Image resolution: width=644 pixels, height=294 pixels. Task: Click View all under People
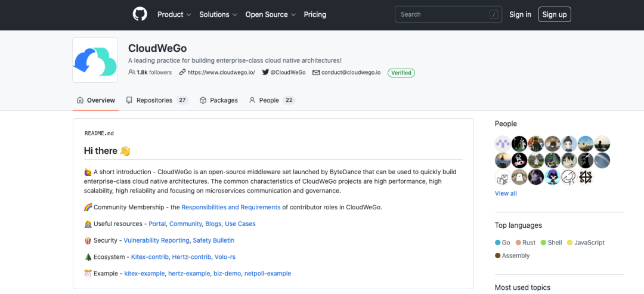pos(506,193)
